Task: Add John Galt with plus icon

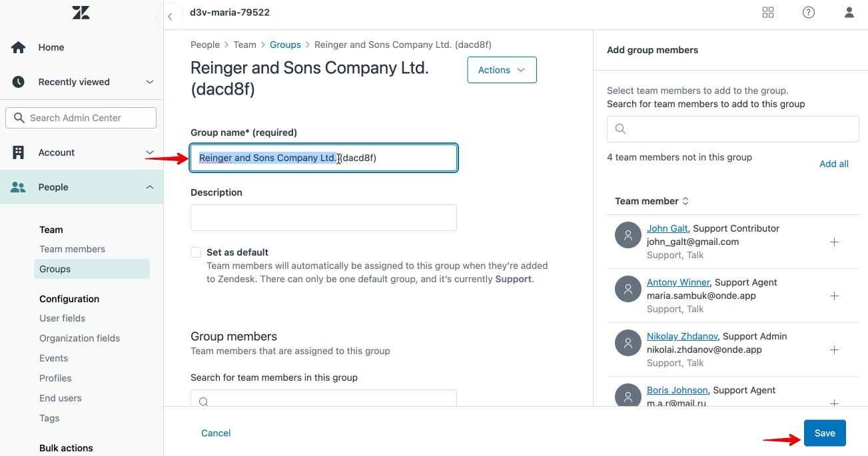Action: point(834,242)
